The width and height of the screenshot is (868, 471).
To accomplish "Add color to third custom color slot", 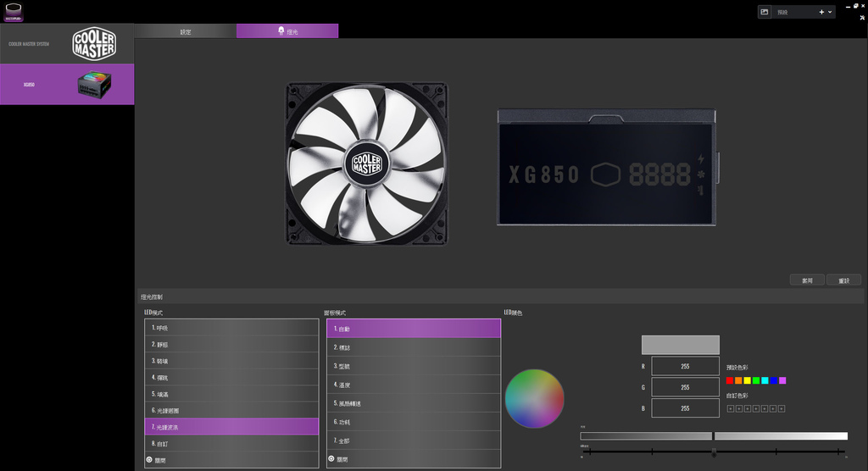I will click(748, 409).
